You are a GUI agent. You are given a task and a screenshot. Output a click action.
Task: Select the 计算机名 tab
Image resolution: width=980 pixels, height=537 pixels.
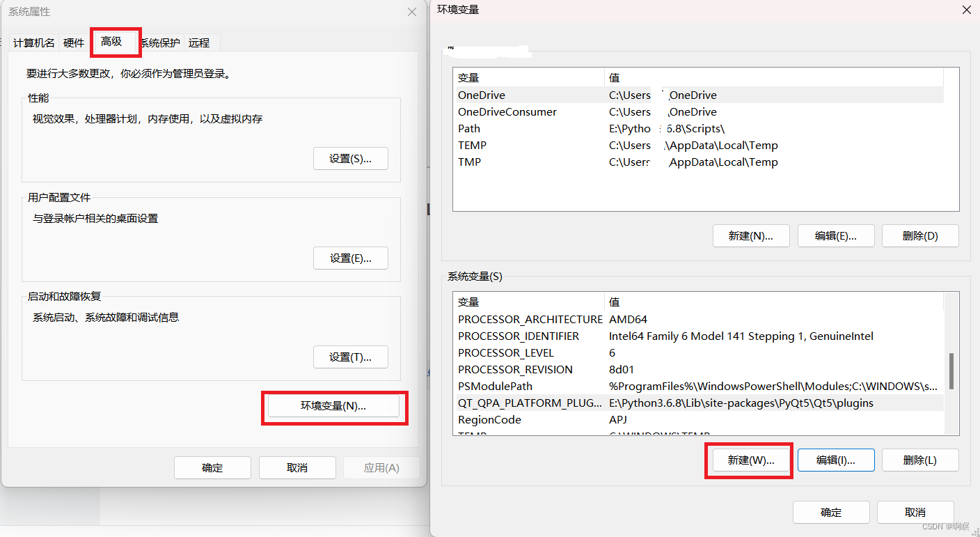[33, 42]
